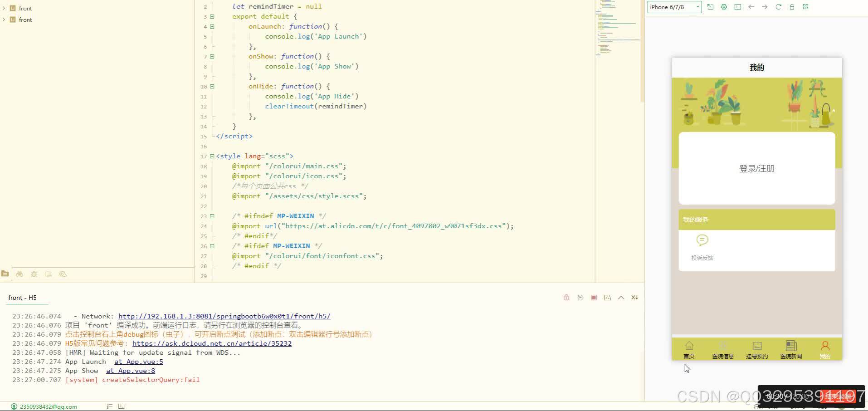Click the editor vertical scrollbar
This screenshot has width=868, height=411.
tap(642, 51)
